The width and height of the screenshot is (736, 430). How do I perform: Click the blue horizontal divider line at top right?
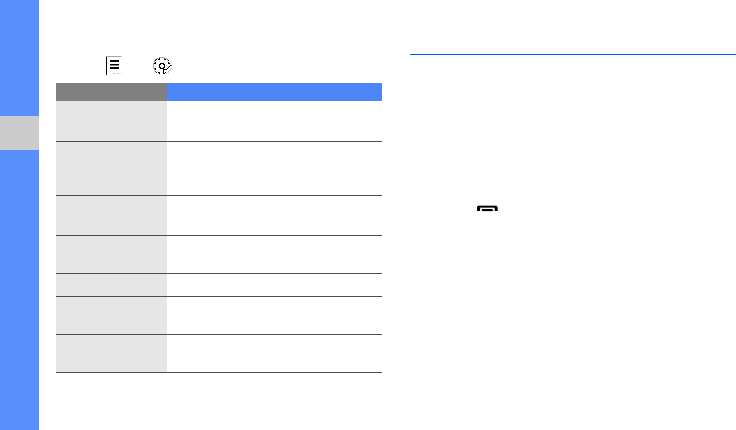click(572, 54)
